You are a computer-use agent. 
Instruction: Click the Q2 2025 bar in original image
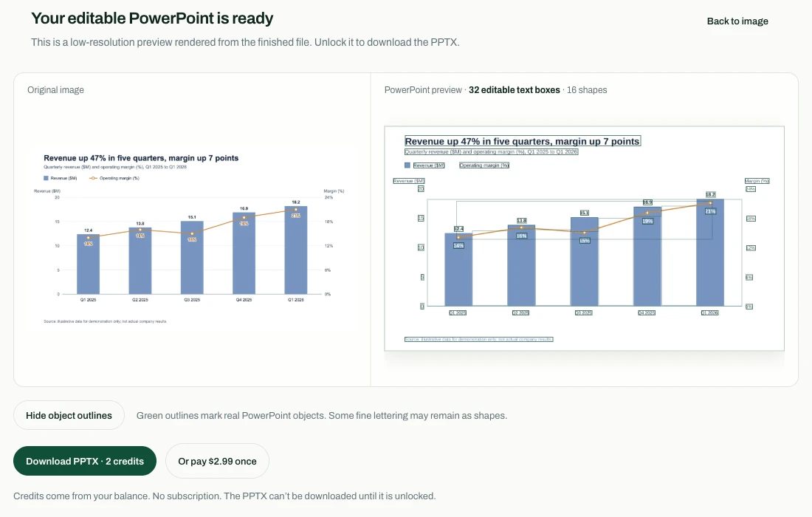pyautogui.click(x=140, y=261)
